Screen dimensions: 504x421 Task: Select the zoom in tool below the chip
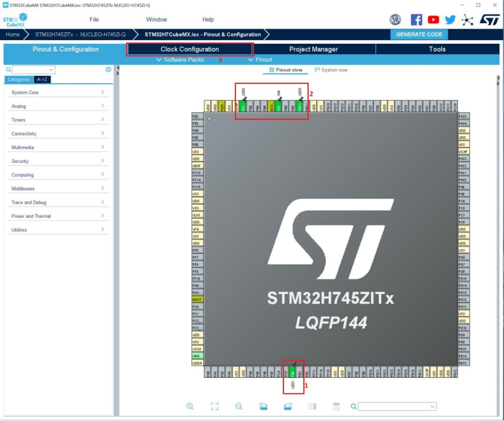[x=190, y=406]
